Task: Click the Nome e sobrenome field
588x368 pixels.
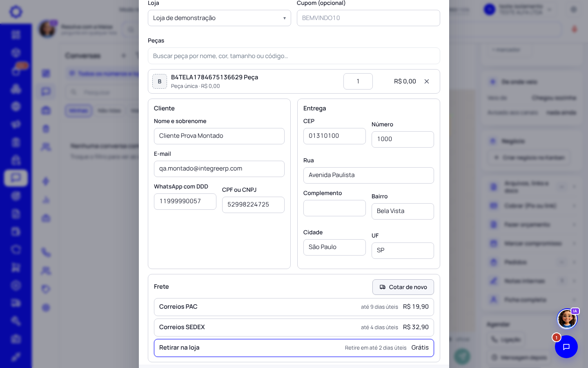Action: click(219, 136)
